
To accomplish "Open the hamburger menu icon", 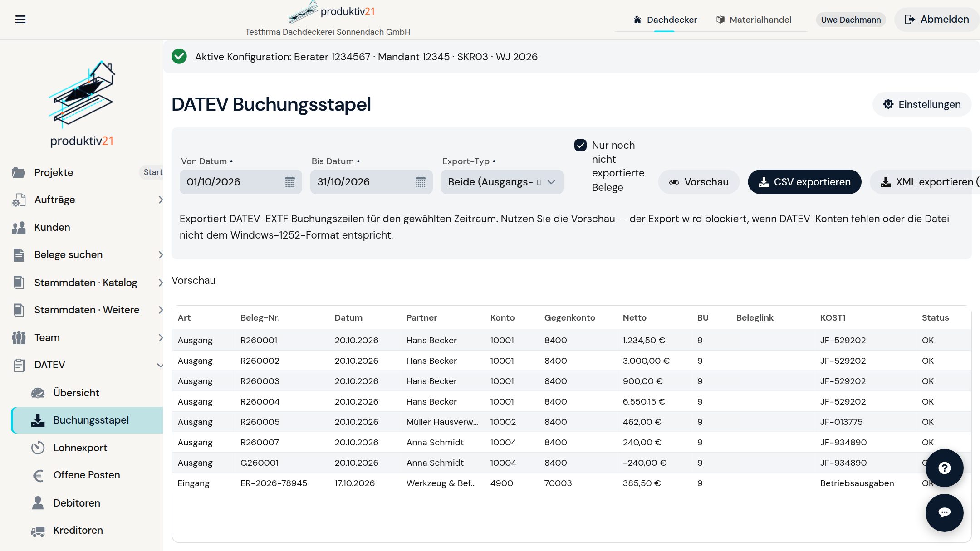I will [x=20, y=19].
